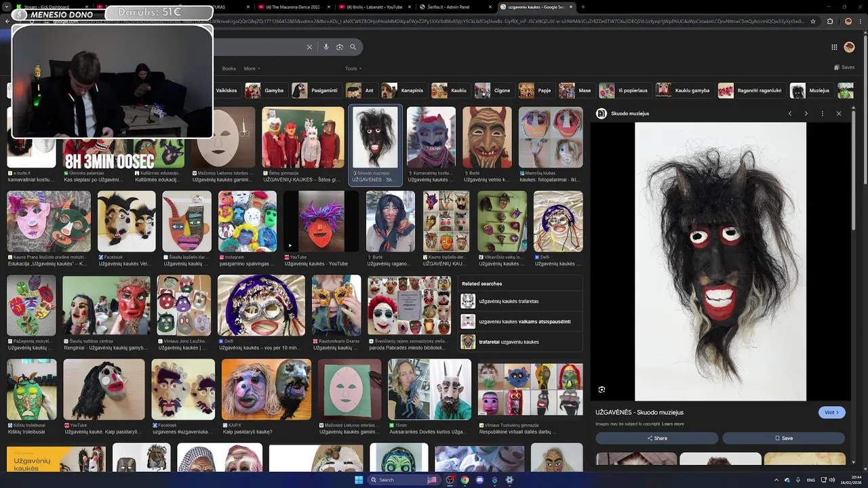Image resolution: width=868 pixels, height=488 pixels.
Task: Open the Settings gear on the taskbar
Action: pyautogui.click(x=509, y=480)
